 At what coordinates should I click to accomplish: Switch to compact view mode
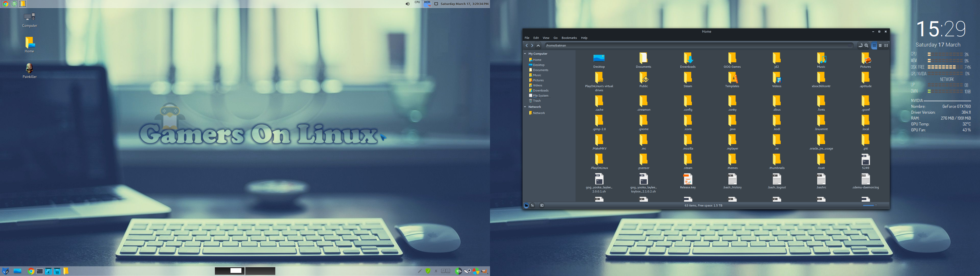(x=886, y=45)
